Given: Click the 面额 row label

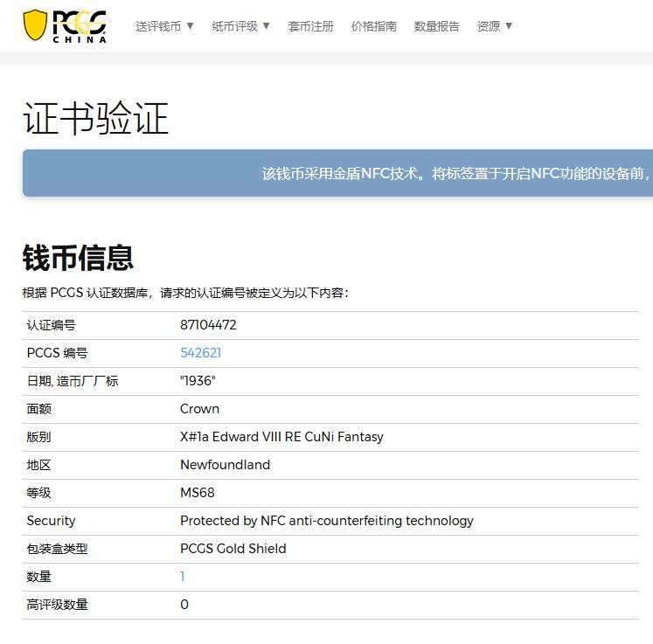Looking at the screenshot, I should click(x=38, y=409).
